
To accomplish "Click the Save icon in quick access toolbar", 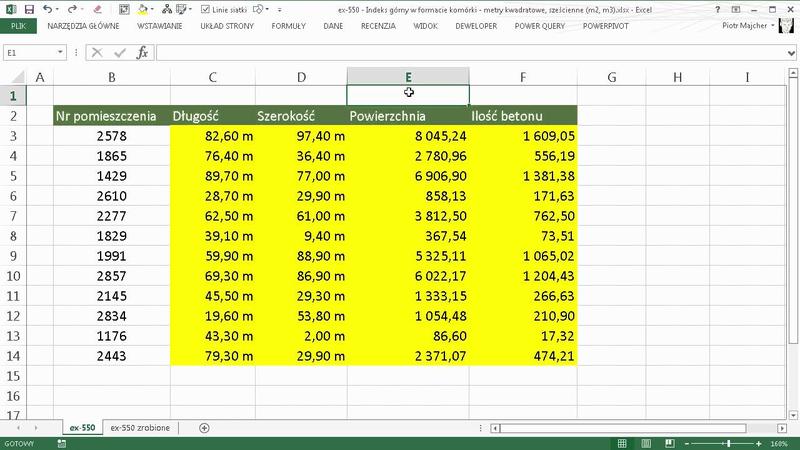I will (29, 8).
